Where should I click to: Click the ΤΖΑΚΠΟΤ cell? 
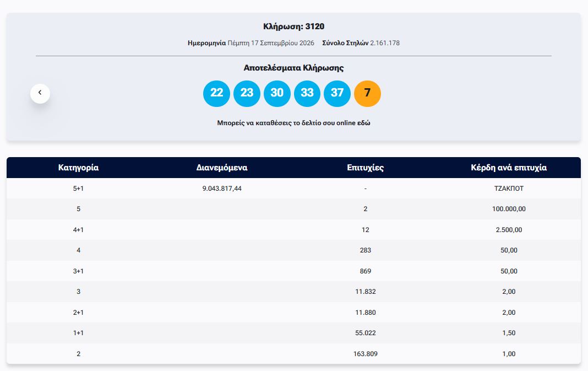[509, 189]
